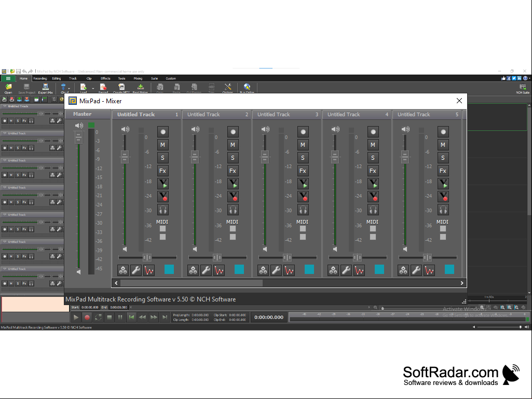The height and width of the screenshot is (399, 532).
Task: Open Fx effects for mixer track 4
Action: [373, 171]
